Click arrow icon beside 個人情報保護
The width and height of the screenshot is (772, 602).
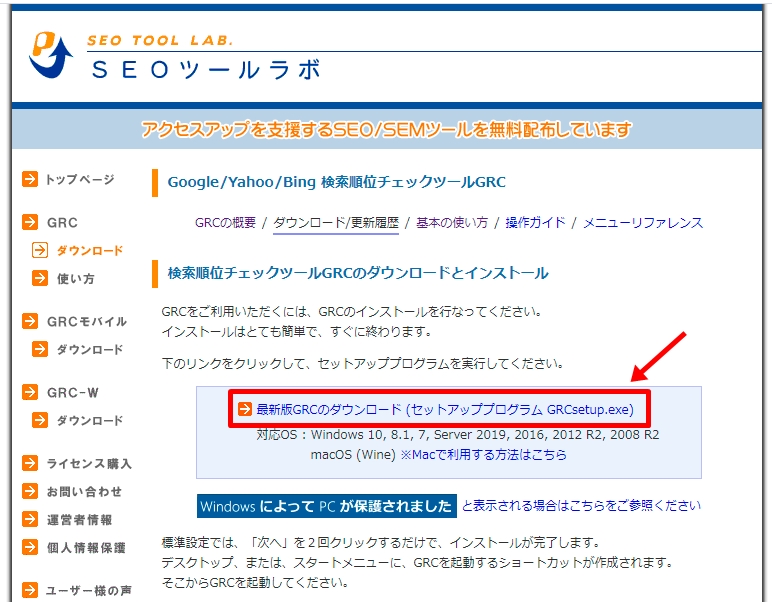pyautogui.click(x=30, y=547)
